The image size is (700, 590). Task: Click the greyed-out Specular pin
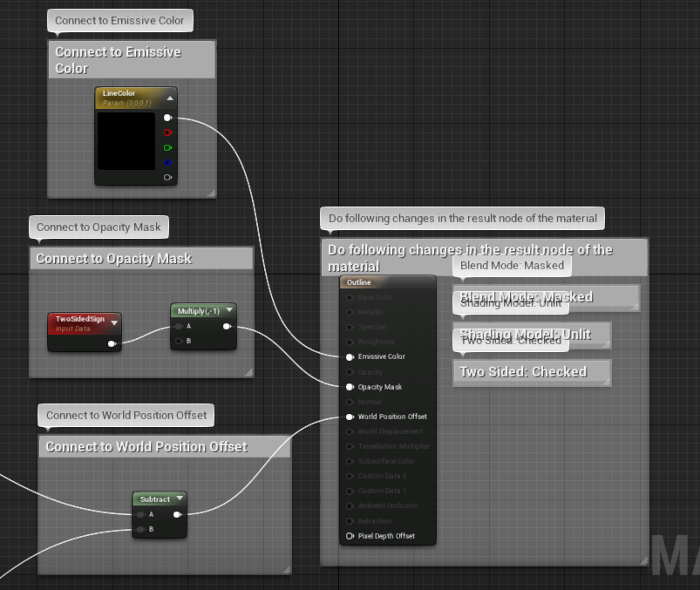pos(350,327)
